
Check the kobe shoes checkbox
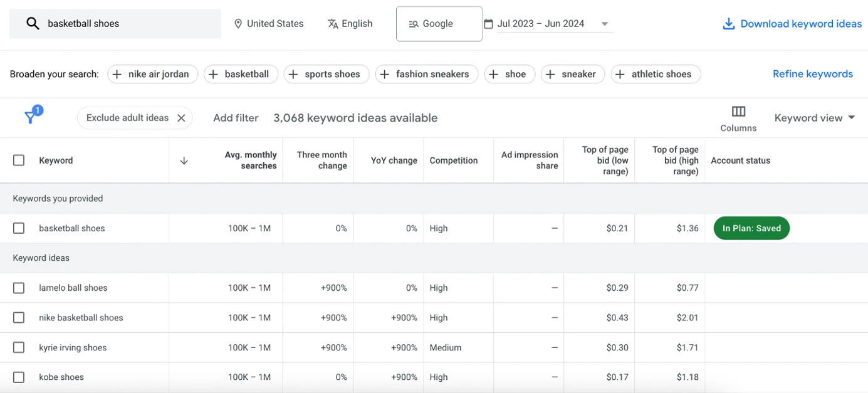19,377
